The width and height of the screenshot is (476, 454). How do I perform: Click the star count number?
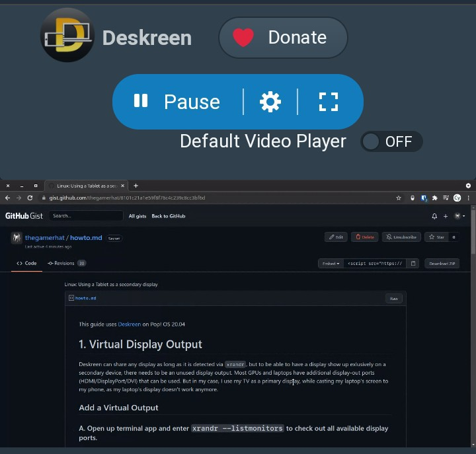(454, 237)
